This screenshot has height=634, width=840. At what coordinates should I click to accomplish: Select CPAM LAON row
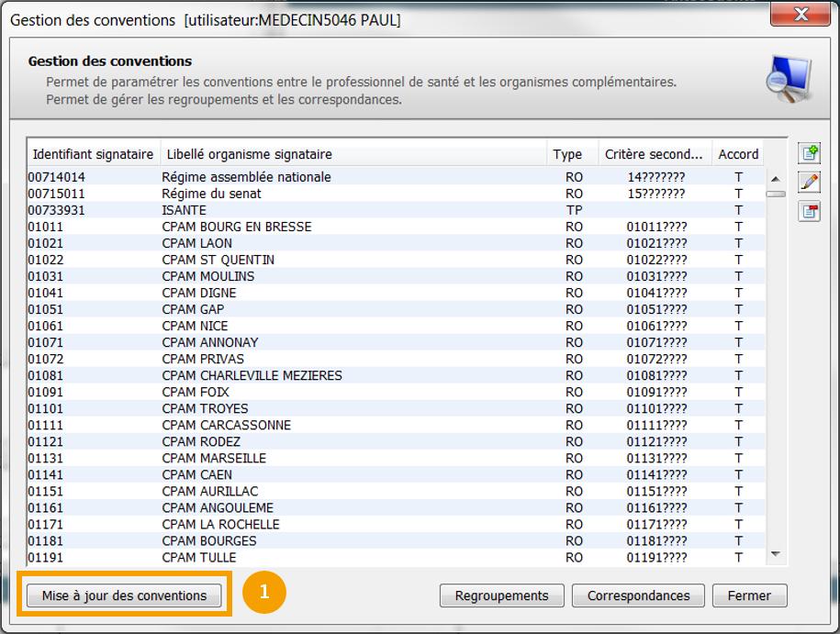[x=396, y=243]
